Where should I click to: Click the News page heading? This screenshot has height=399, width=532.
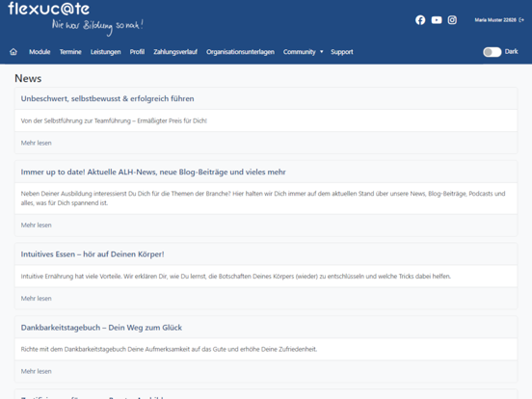pos(28,78)
